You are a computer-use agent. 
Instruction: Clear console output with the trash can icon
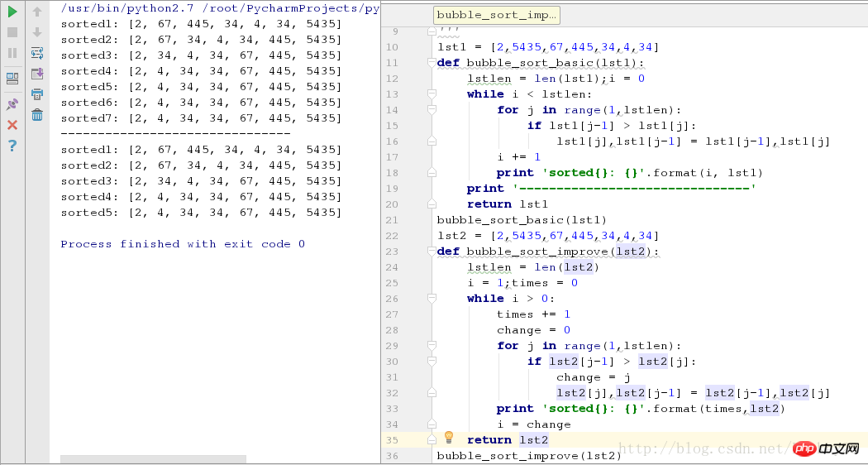[37, 115]
